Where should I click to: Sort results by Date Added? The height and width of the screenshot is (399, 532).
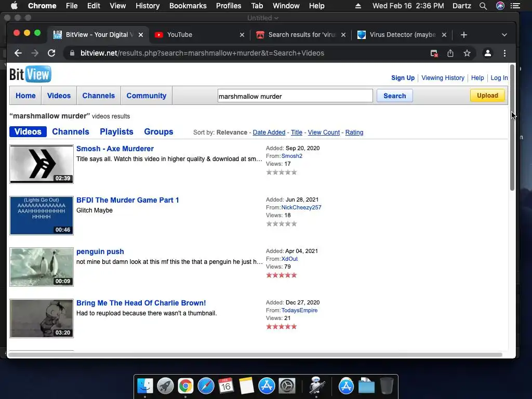pyautogui.click(x=269, y=132)
